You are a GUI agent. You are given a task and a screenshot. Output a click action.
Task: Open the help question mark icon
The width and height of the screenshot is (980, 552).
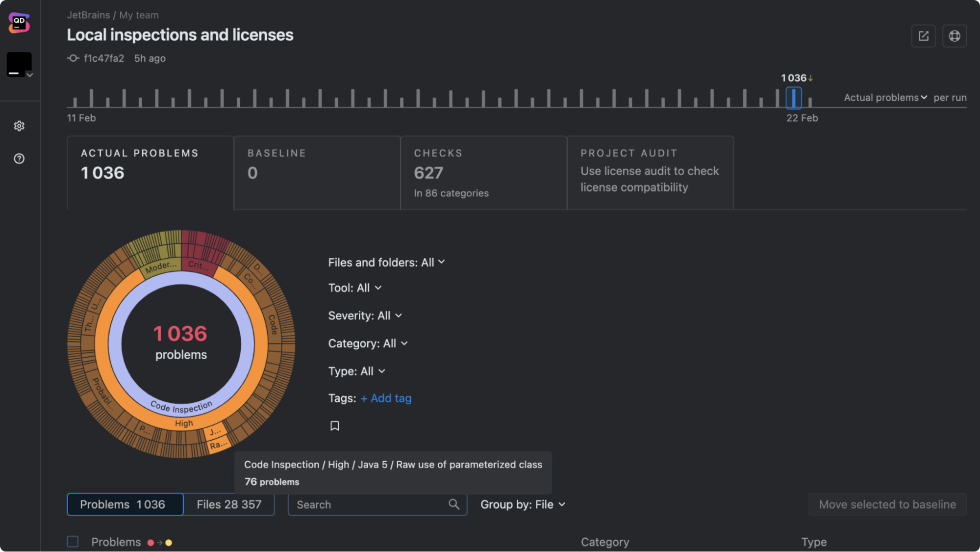point(19,158)
